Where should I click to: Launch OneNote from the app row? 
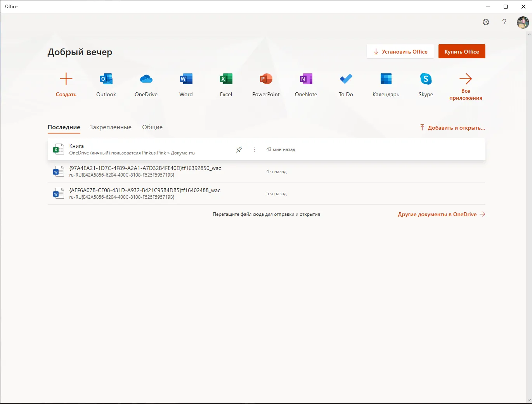pos(306,79)
